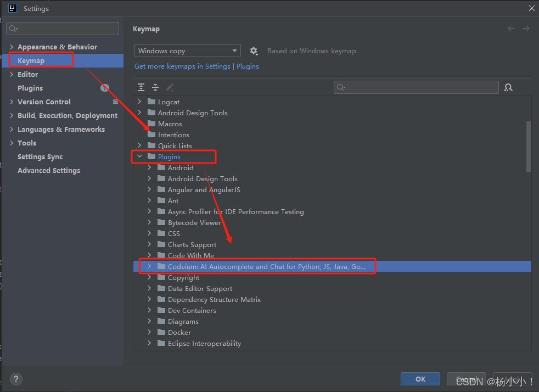Click Find Actions by Shortcut icon
The image size is (539, 392).
(508, 87)
